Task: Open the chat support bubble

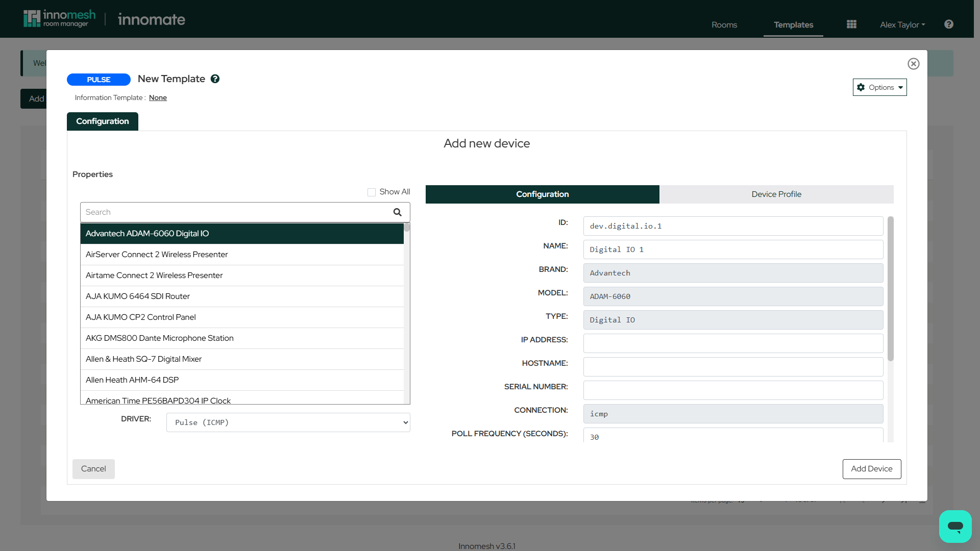Action: [x=955, y=526]
